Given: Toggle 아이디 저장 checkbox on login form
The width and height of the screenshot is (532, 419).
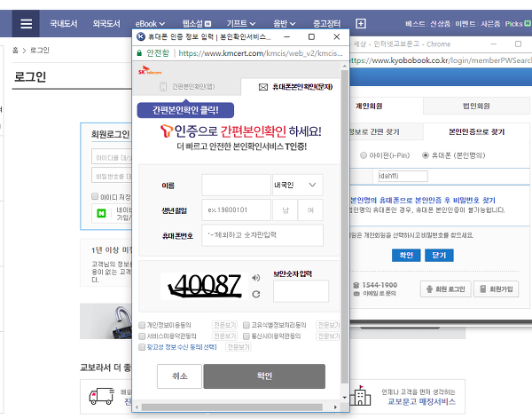Looking at the screenshot, I should coord(95,196).
